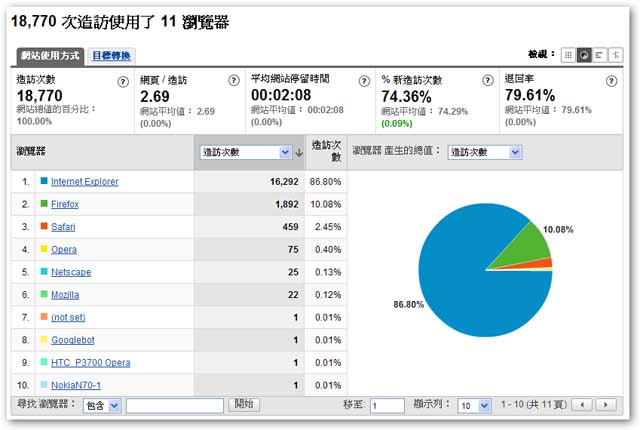
Task: Switch to table view icon
Action: 568,55
